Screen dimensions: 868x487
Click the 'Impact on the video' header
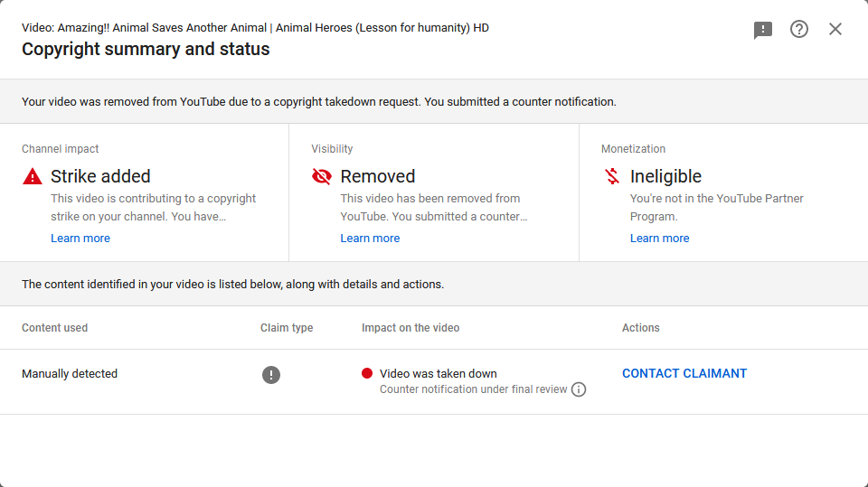(x=410, y=328)
